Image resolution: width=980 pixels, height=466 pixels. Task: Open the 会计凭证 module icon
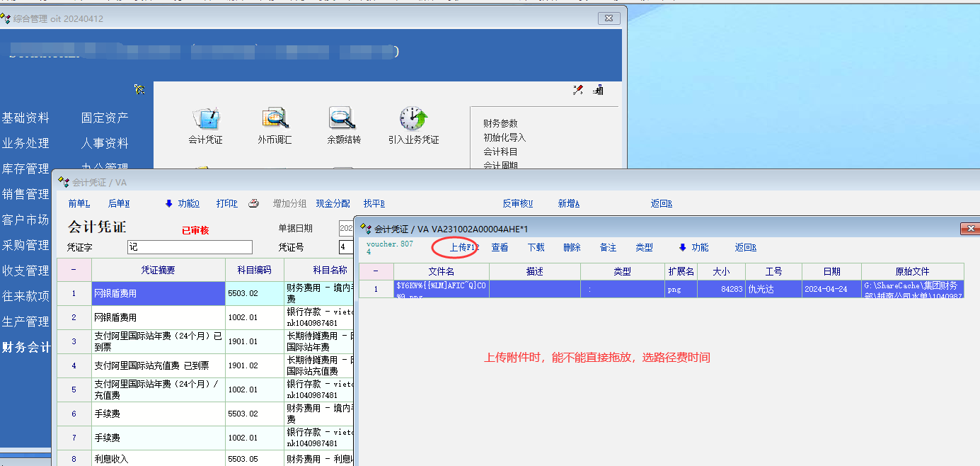pos(205,119)
